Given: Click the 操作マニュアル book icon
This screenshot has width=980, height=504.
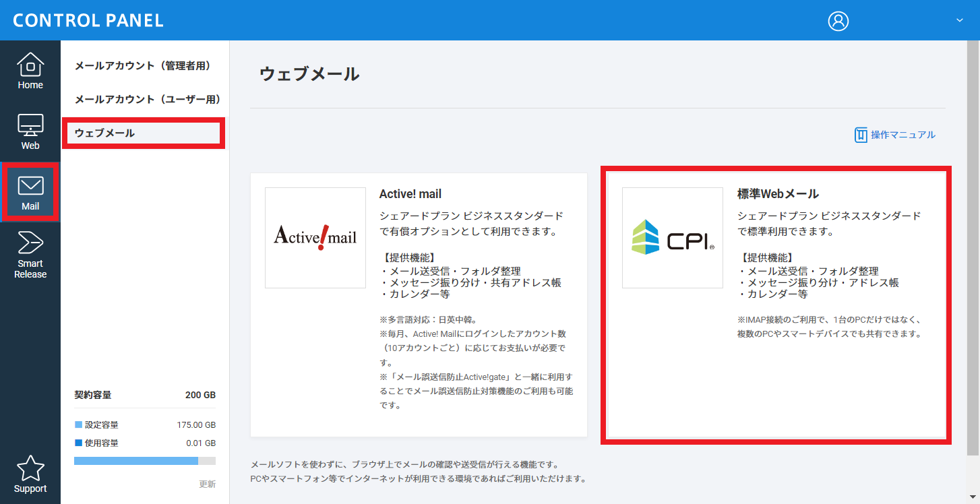Looking at the screenshot, I should pos(861,135).
